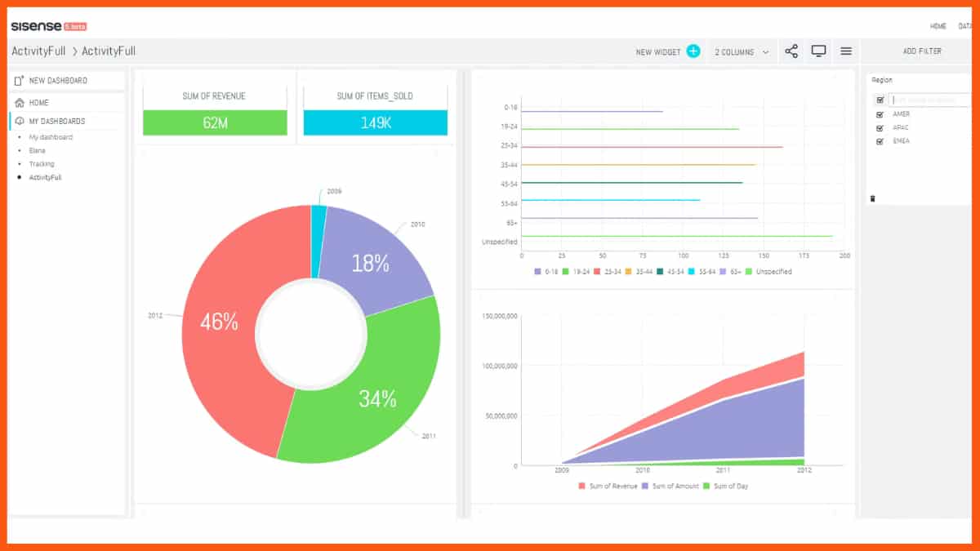The width and height of the screenshot is (980, 551).
Task: Delete the Region filter via trash icon
Action: [x=873, y=198]
